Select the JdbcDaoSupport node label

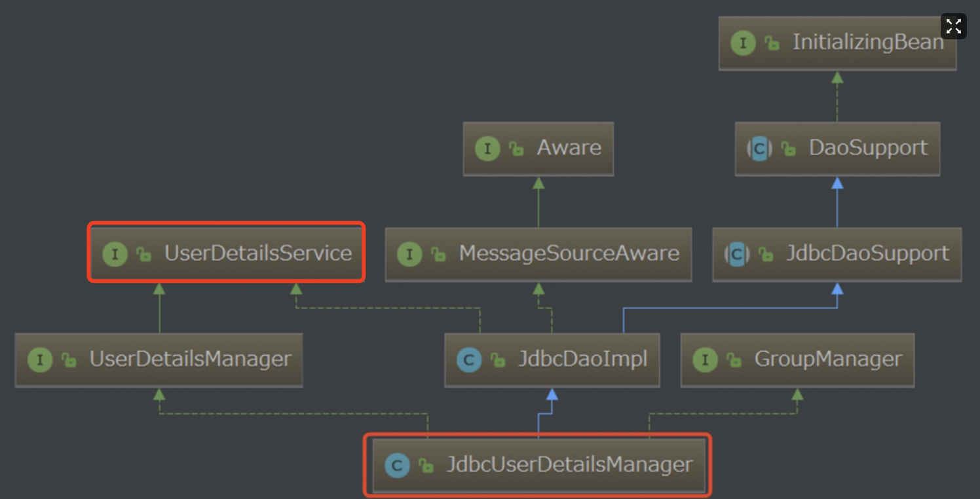(x=867, y=253)
